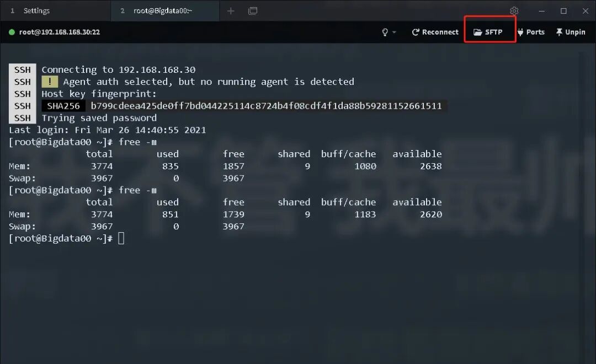Screen dimensions: 596x364
Task: Click the buff/cache value 1080
Action: 365,167
